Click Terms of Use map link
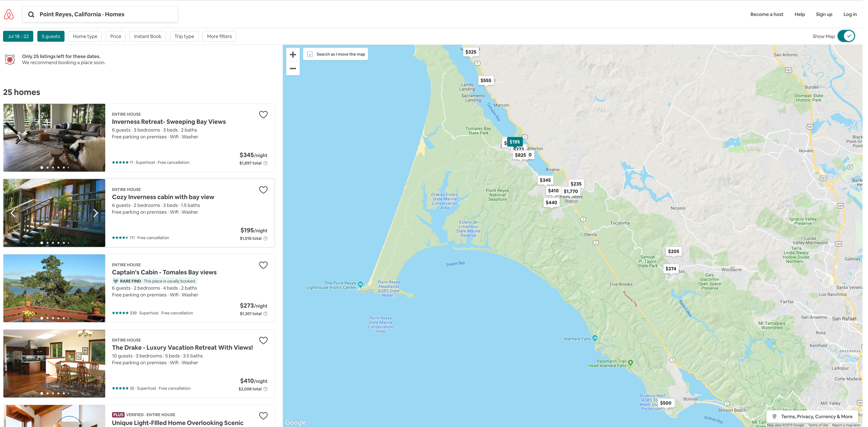 point(818,425)
